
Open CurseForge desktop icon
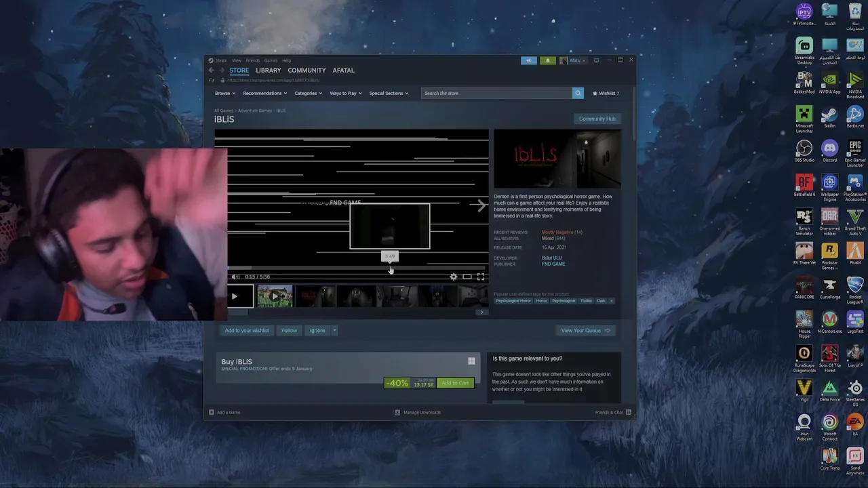point(829,288)
